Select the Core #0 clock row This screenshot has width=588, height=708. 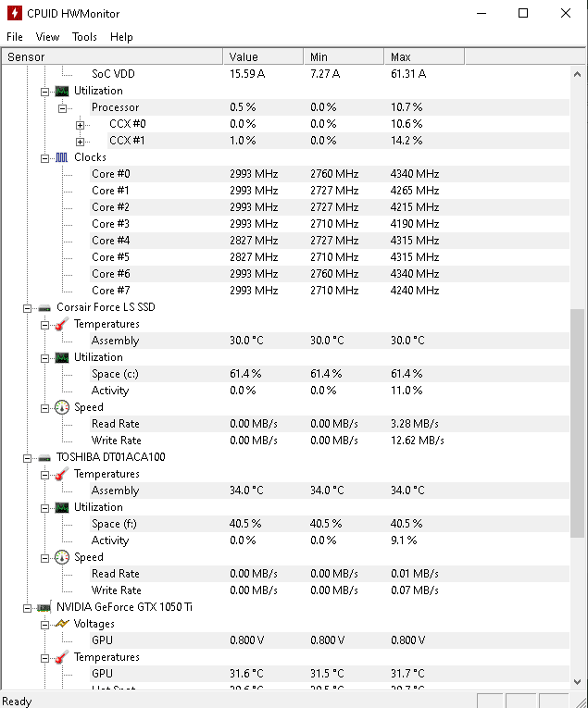[x=330, y=174]
